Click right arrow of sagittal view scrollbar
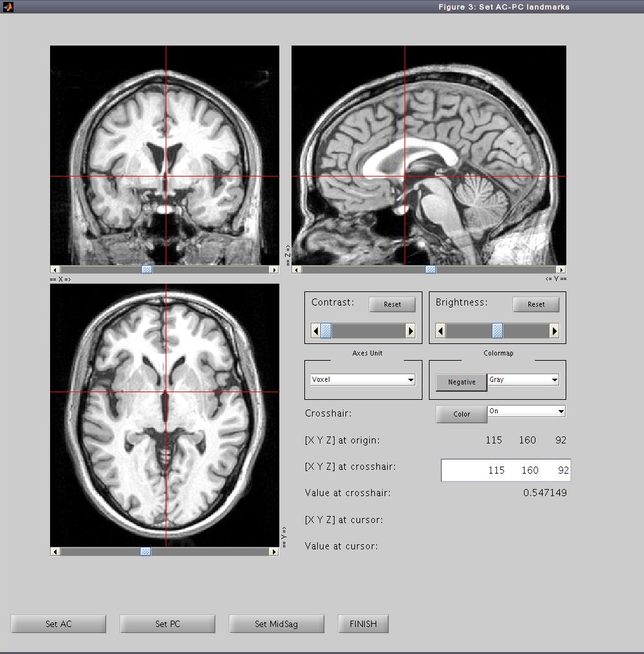This screenshot has height=654, width=644. point(561,270)
